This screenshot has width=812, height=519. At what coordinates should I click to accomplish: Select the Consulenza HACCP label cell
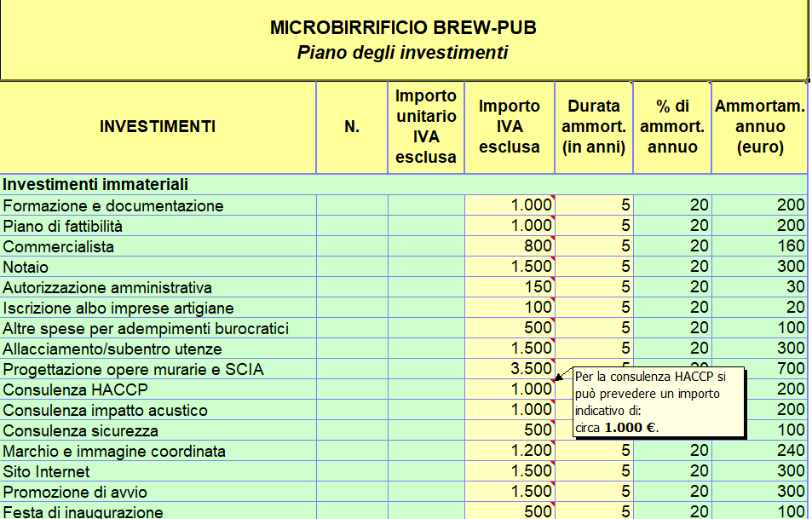pos(158,389)
